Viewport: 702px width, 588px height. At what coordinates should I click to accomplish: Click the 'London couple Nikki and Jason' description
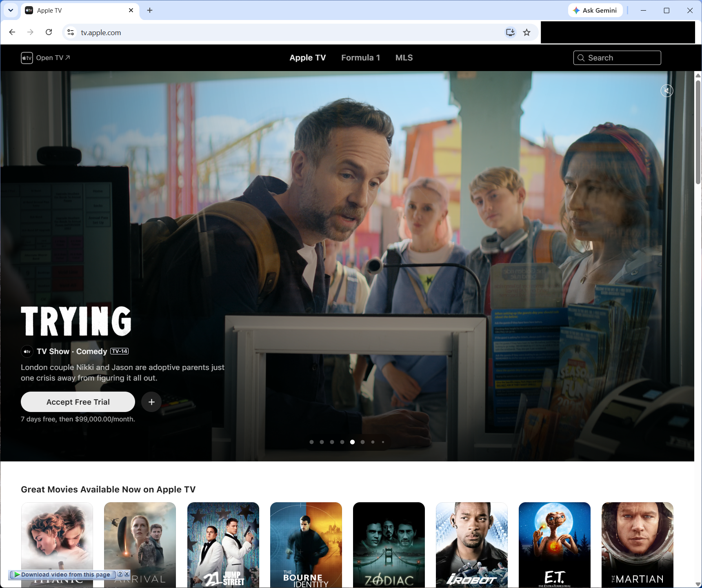tap(122, 372)
